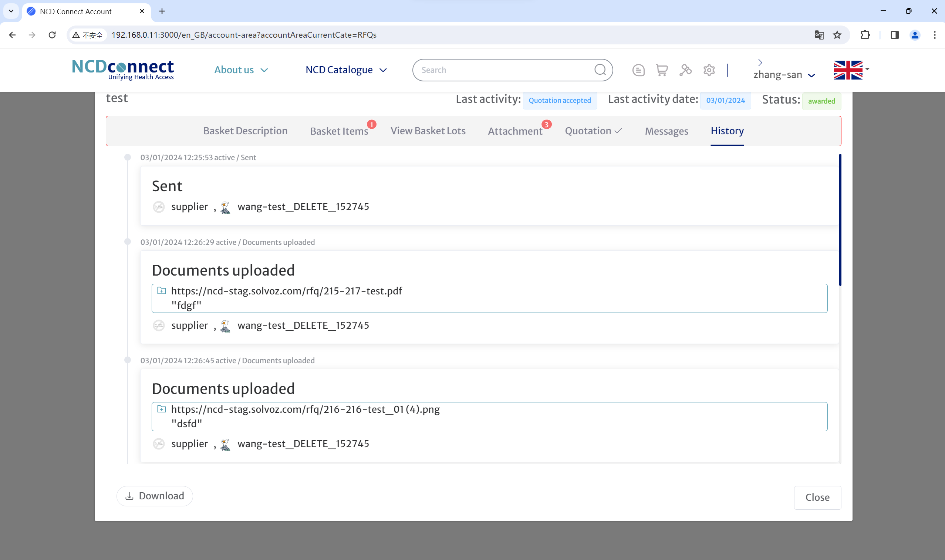Screen dimensions: 945x560
Task: Click the not secure warning icon
Action: pyautogui.click(x=76, y=35)
